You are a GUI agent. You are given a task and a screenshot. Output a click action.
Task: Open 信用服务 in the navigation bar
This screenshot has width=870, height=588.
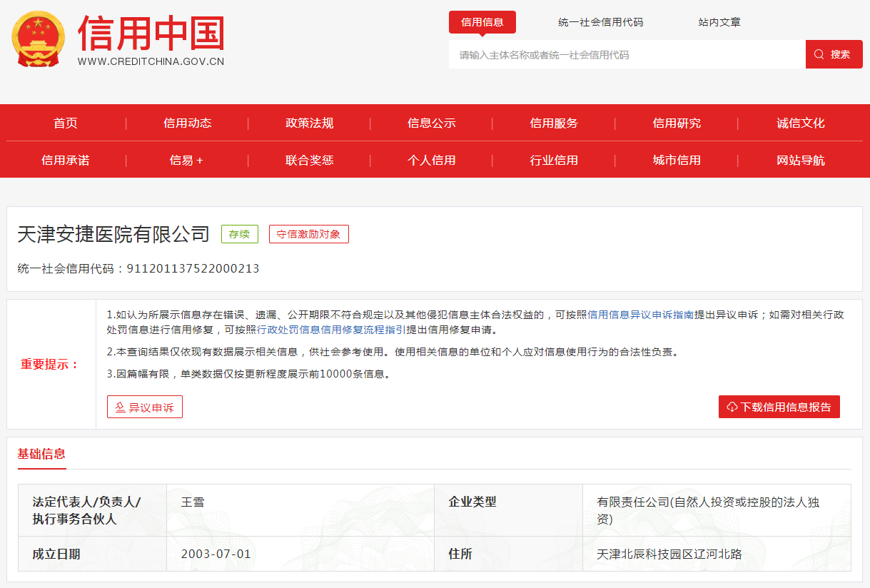(554, 123)
